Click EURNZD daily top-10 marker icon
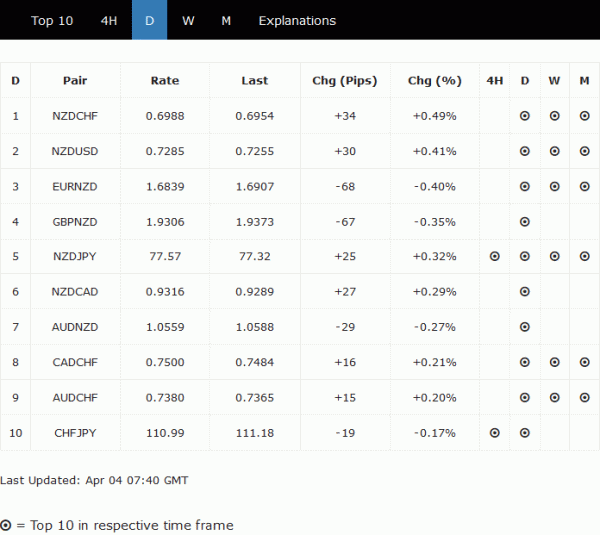 525,186
